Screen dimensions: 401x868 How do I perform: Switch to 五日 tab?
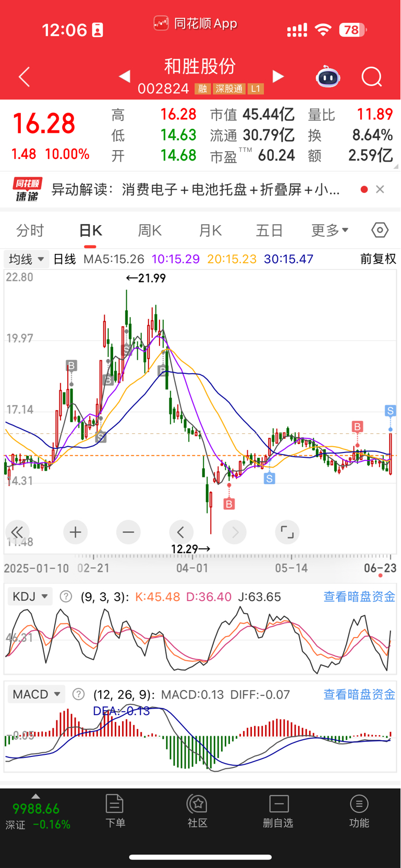[270, 230]
